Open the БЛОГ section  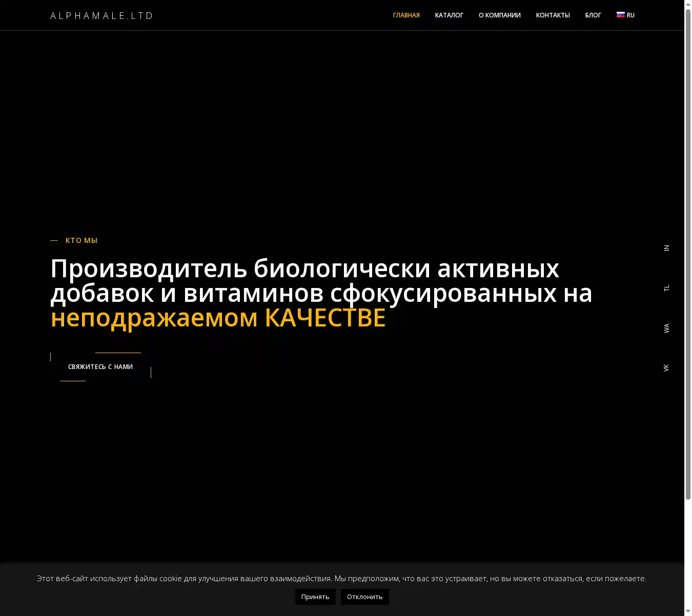[x=593, y=15]
